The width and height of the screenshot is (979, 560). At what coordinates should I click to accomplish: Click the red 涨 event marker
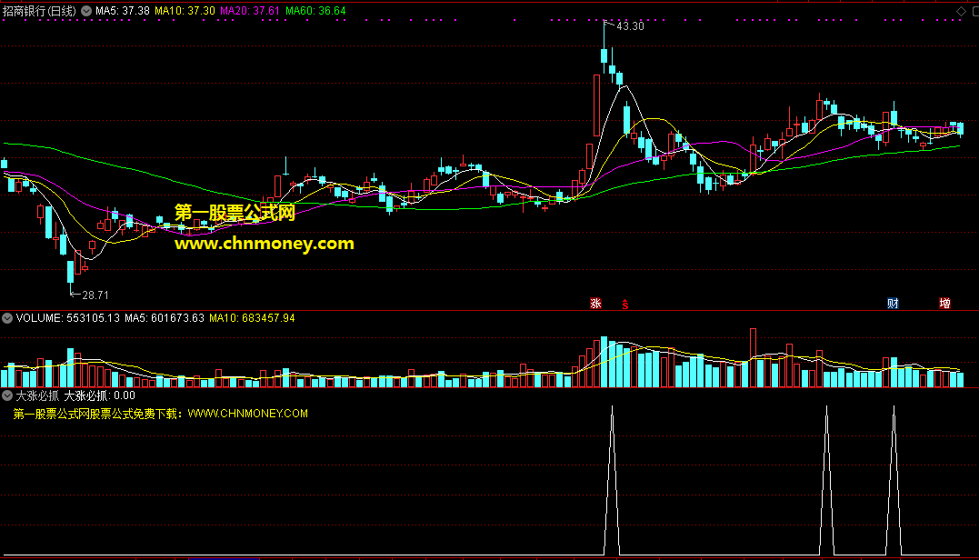(595, 304)
